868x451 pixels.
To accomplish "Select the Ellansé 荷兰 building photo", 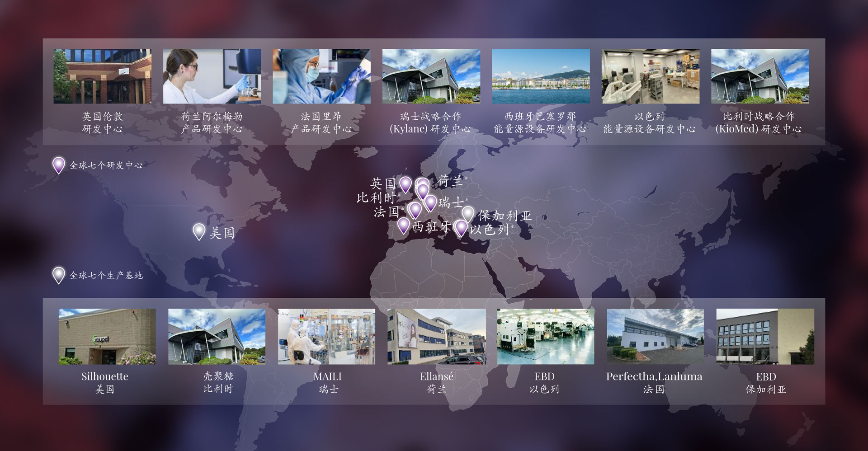I will coord(436,337).
